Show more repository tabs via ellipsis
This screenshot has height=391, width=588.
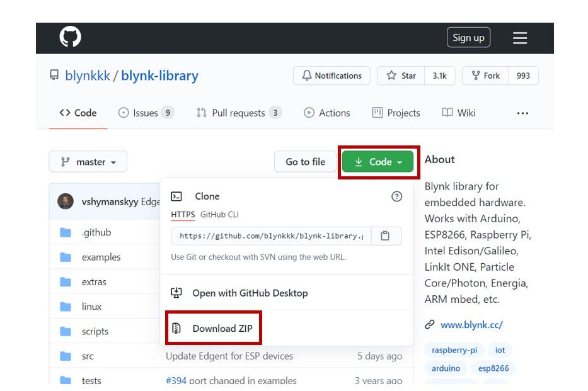522,113
